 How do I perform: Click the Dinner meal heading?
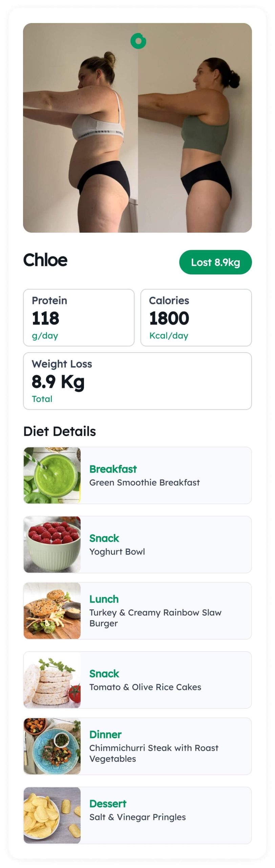[x=105, y=734]
